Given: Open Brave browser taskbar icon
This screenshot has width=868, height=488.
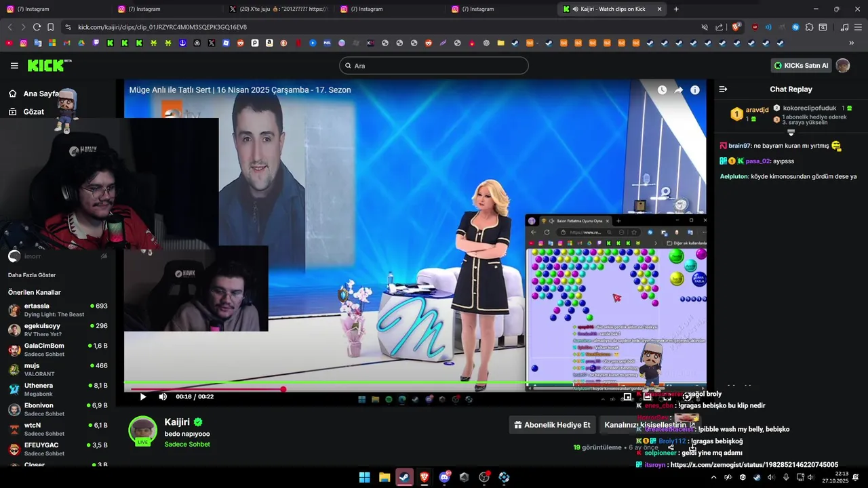Looking at the screenshot, I should point(424,477).
